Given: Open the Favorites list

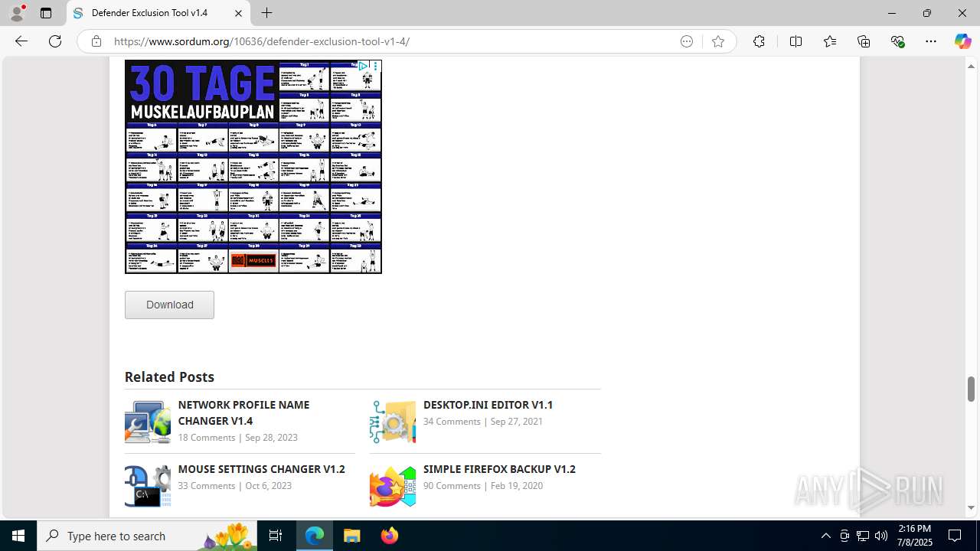Looking at the screenshot, I should coord(830,41).
